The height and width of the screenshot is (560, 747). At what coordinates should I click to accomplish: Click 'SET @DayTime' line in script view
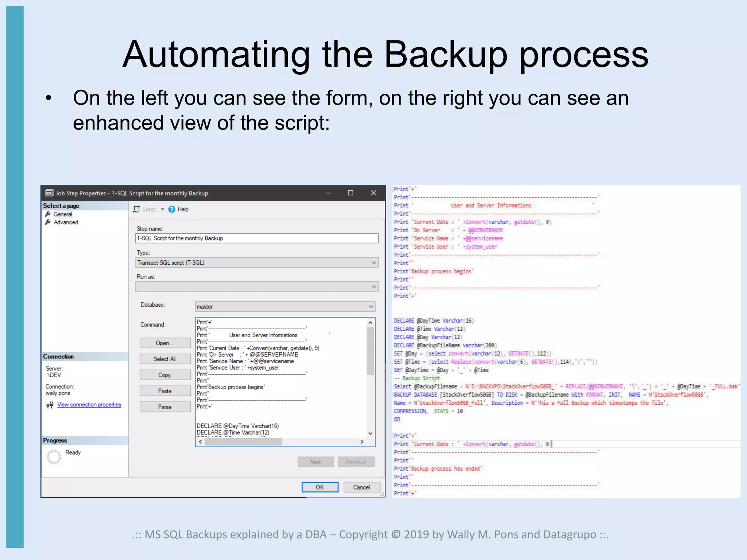click(x=441, y=370)
